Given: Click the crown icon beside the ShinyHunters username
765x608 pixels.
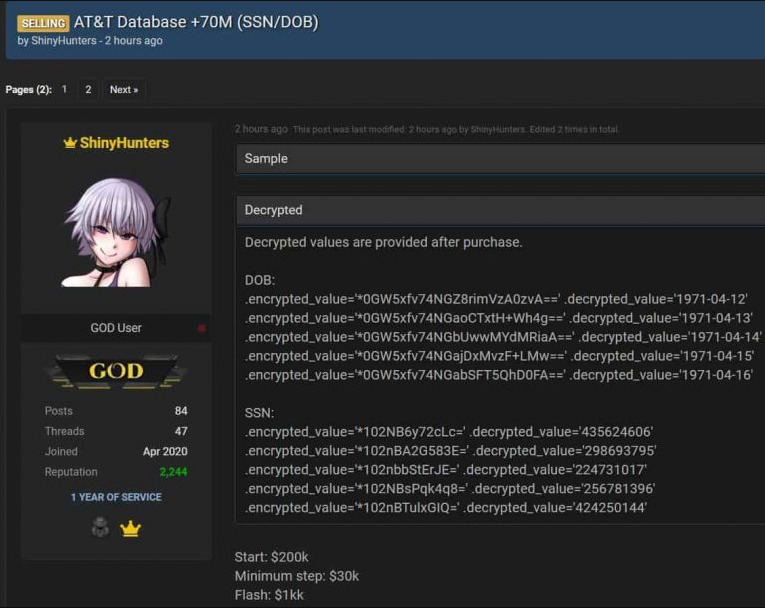Looking at the screenshot, I should tap(70, 143).
